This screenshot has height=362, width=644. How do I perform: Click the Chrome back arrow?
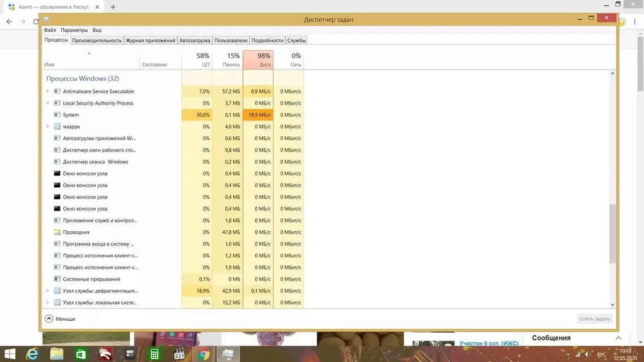(9, 21)
